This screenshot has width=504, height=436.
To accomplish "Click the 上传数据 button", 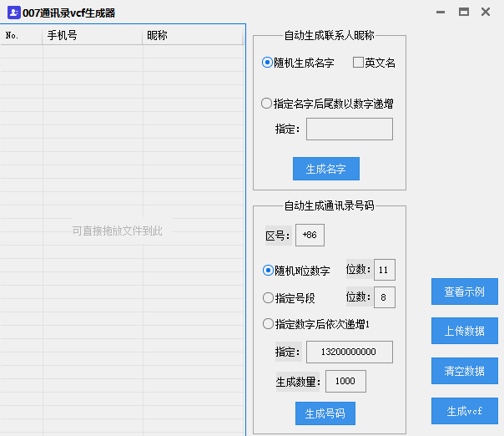I will [465, 331].
